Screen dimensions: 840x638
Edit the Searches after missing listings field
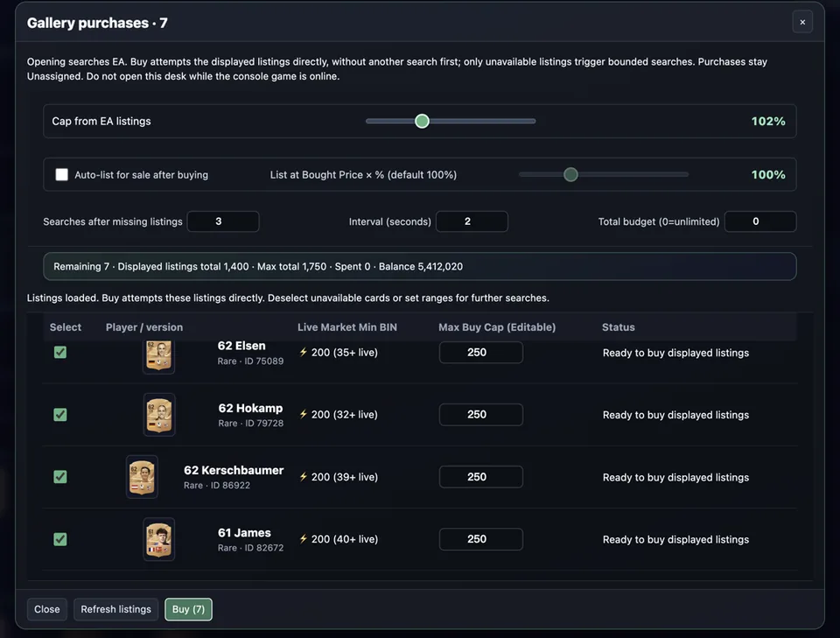[x=223, y=221]
